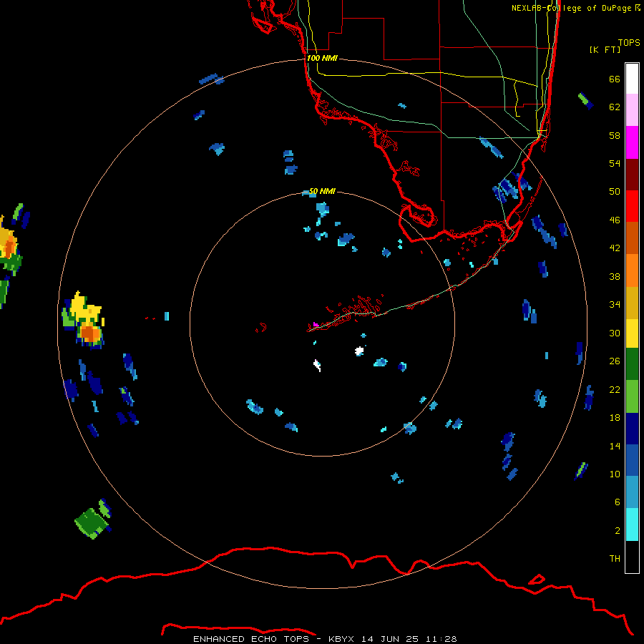Click the navy blue legend swatch
The image size is (644, 644).
(632, 429)
